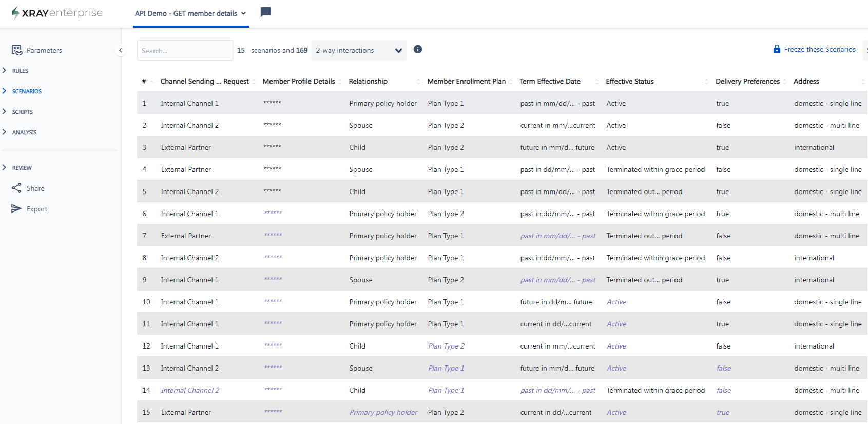The width and height of the screenshot is (868, 424).
Task: Click 'Terminated within grace period' in row 4
Action: 655,169
